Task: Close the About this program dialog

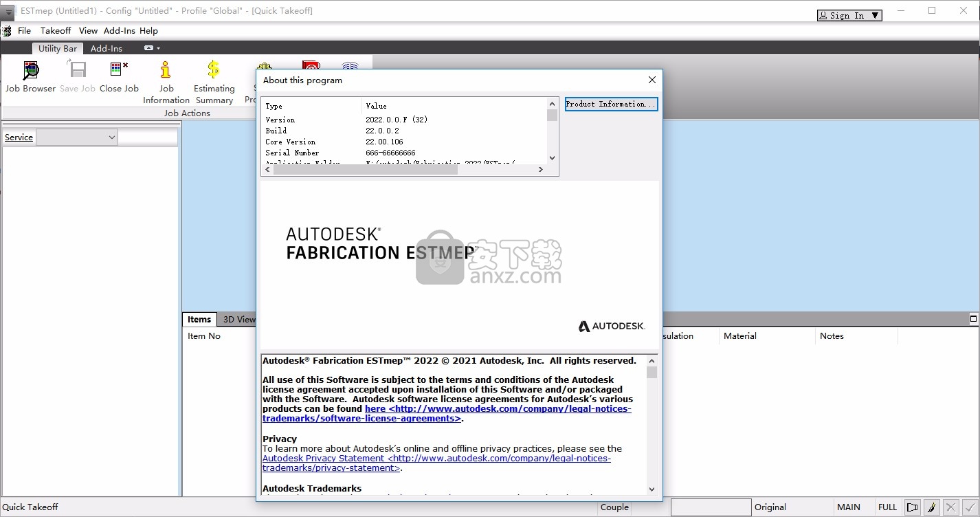Action: (x=652, y=80)
